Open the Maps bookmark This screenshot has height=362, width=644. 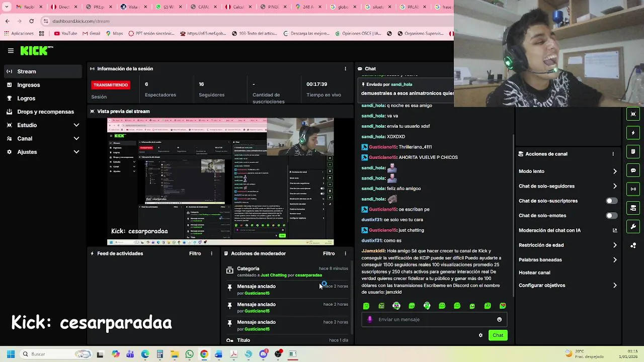[x=114, y=34]
